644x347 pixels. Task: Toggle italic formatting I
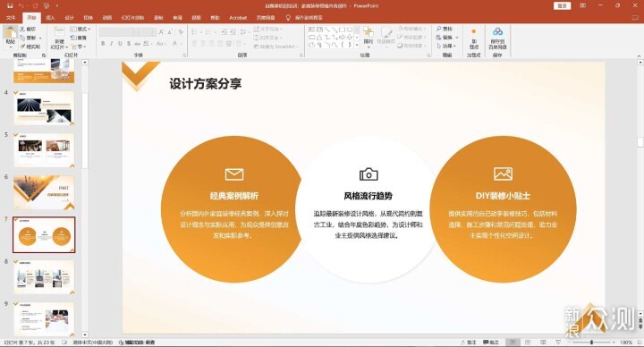pyautogui.click(x=111, y=44)
